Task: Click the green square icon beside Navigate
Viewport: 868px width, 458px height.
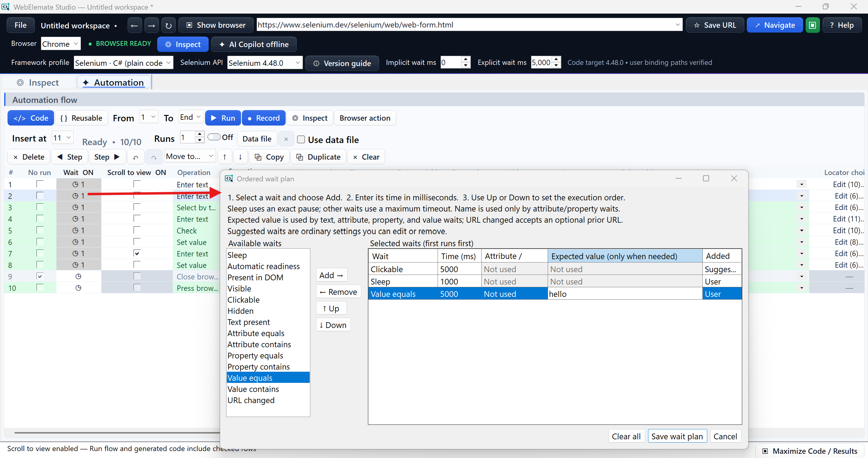Action: pyautogui.click(x=813, y=25)
